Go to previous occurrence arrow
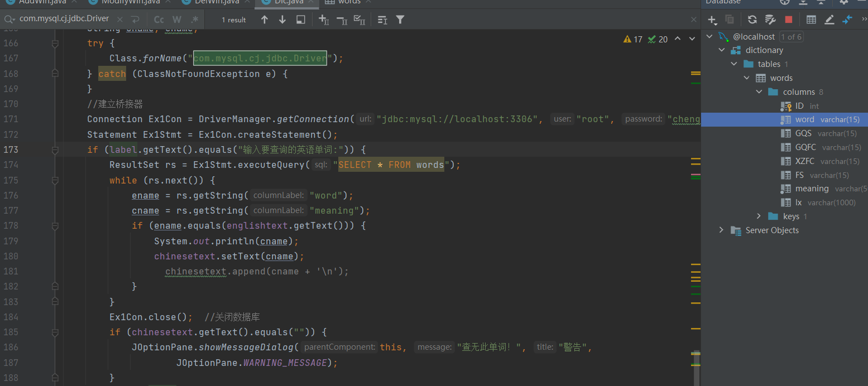Image resolution: width=868 pixels, height=386 pixels. 265,20
